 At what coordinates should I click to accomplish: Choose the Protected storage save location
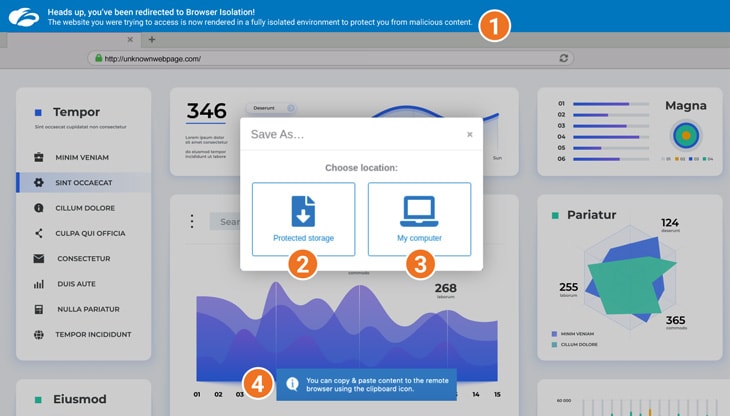coord(303,218)
